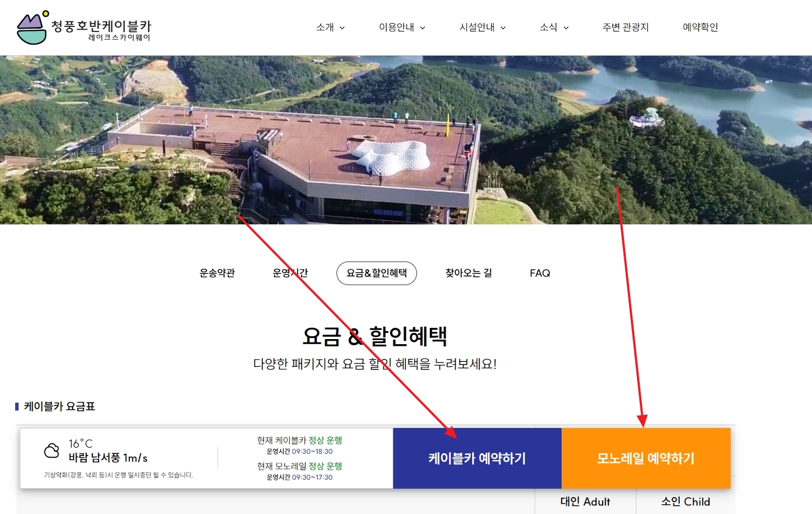
Task: Switch to the 운영시간 tab
Action: pos(290,273)
